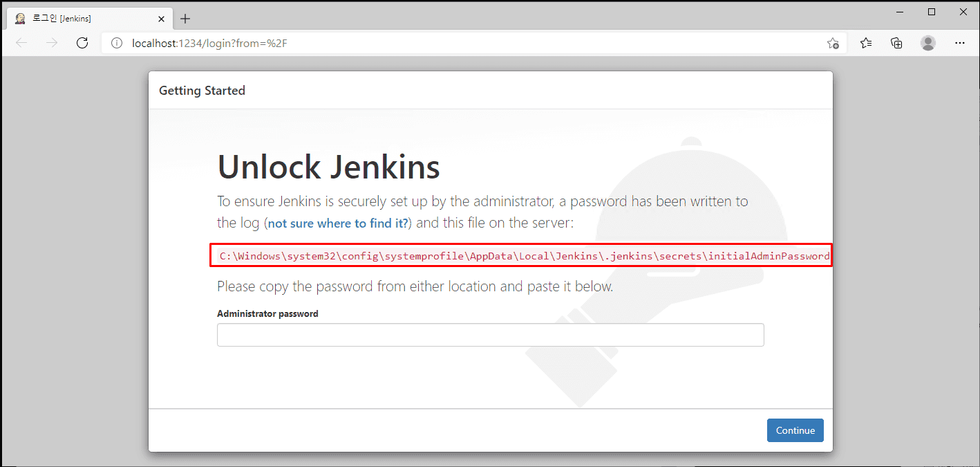Image resolution: width=980 pixels, height=467 pixels.
Task: Open the Favorites list icon
Action: coord(866,43)
